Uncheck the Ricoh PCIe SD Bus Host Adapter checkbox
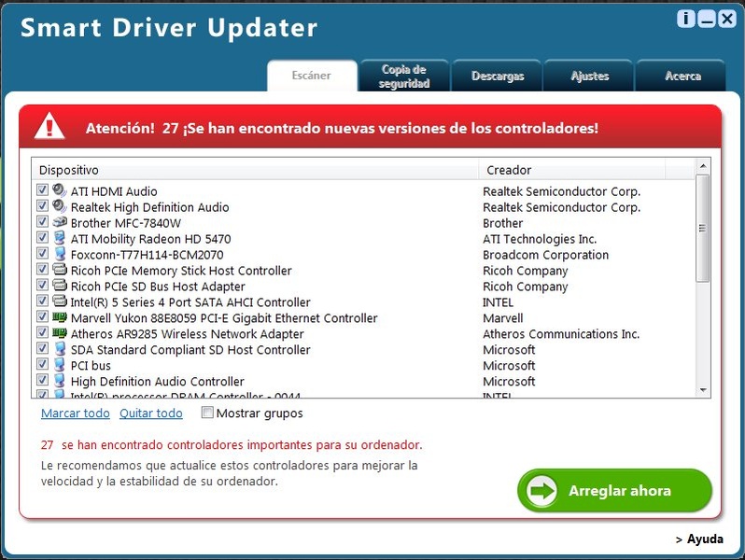 pyautogui.click(x=42, y=285)
